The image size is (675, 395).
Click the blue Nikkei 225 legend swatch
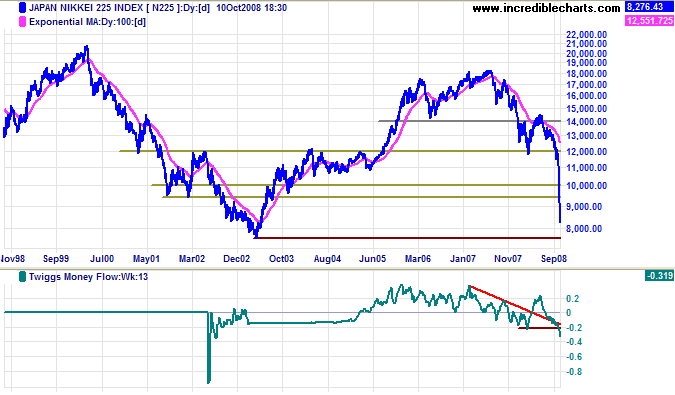pos(22,8)
